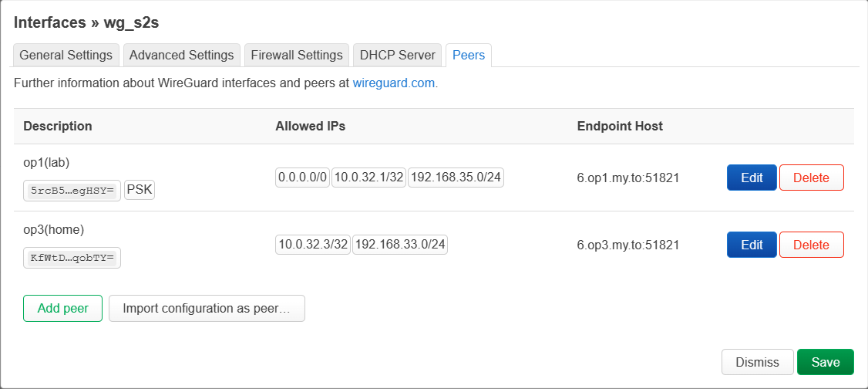Delete the op3(home) peer
This screenshot has height=389, width=868.
[x=811, y=245]
